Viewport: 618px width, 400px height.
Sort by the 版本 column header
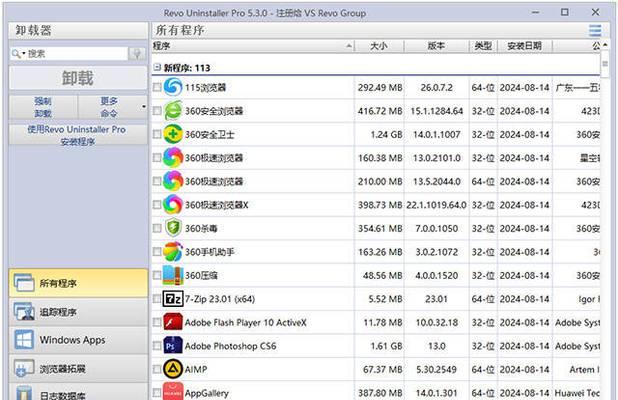(436, 46)
